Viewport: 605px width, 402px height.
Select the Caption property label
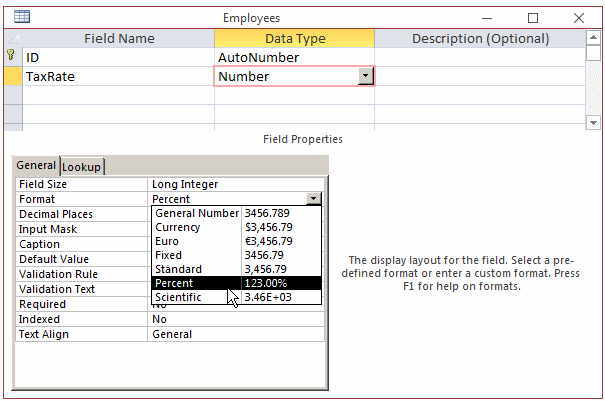point(81,244)
